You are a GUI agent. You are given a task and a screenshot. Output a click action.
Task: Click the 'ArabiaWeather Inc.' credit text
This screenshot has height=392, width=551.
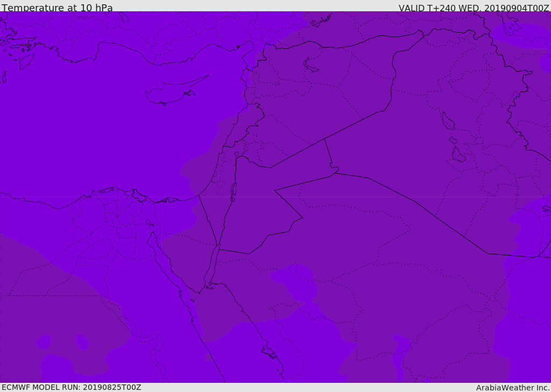pyautogui.click(x=513, y=388)
